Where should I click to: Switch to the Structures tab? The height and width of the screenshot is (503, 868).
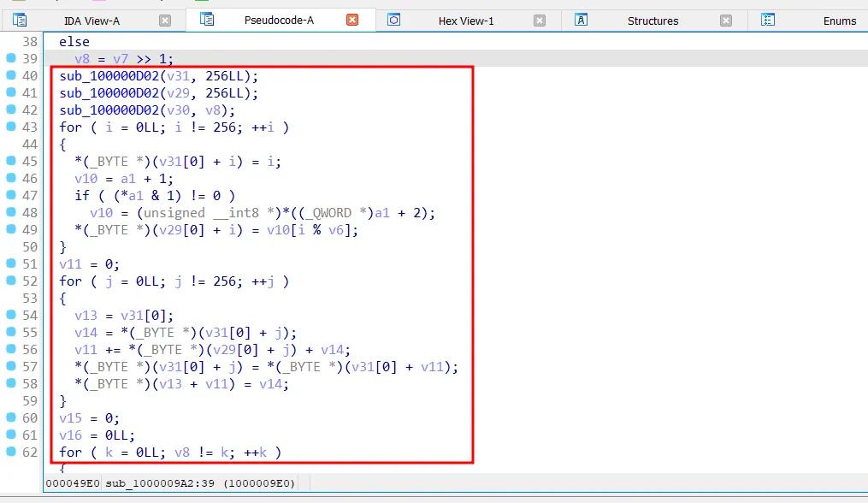click(x=652, y=21)
